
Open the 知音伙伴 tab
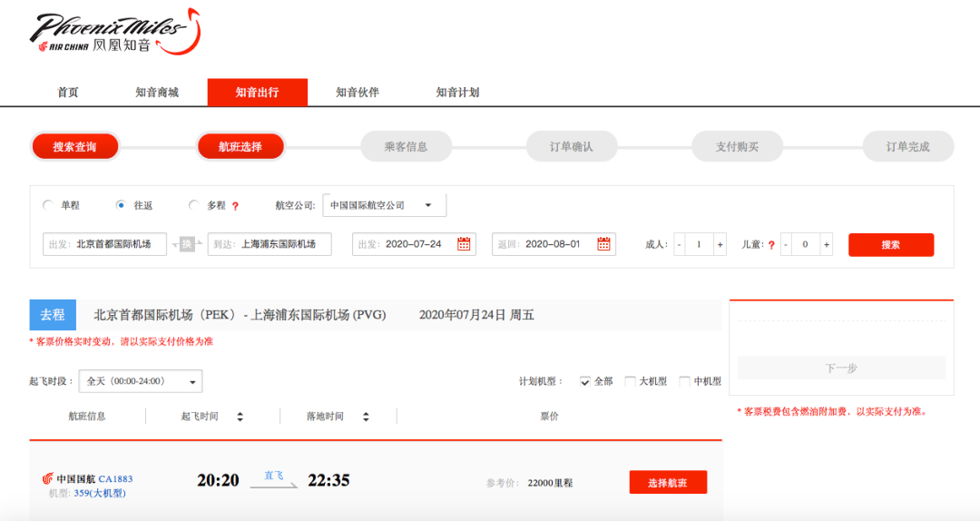(x=358, y=93)
